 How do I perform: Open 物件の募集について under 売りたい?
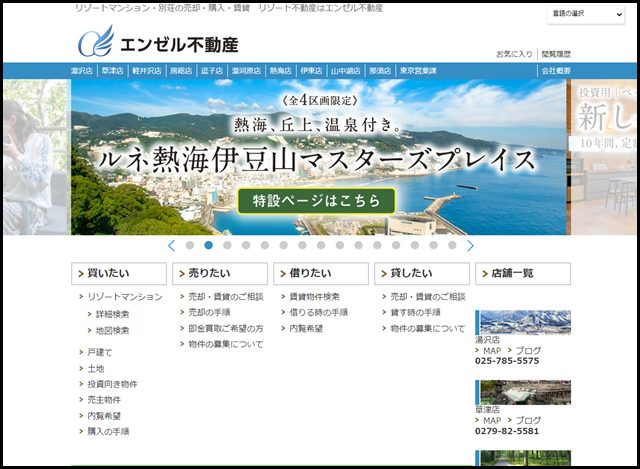pyautogui.click(x=226, y=344)
